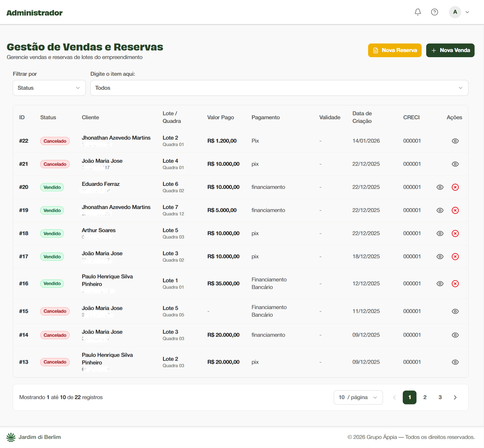Click value R$ 35.000,00
484x448 pixels.
(224, 283)
